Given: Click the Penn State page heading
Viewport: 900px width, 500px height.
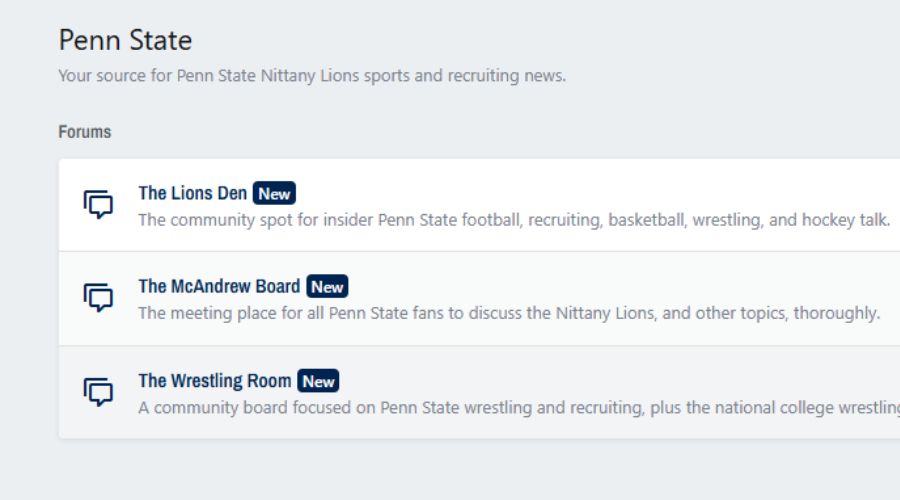Looking at the screenshot, I should click(x=125, y=40).
